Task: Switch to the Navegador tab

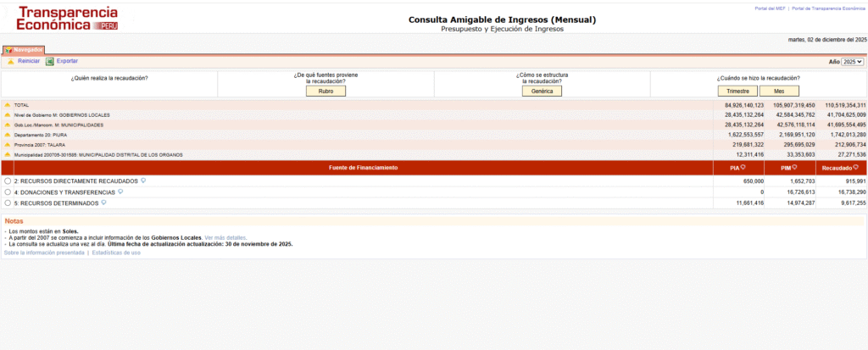Action: point(24,50)
